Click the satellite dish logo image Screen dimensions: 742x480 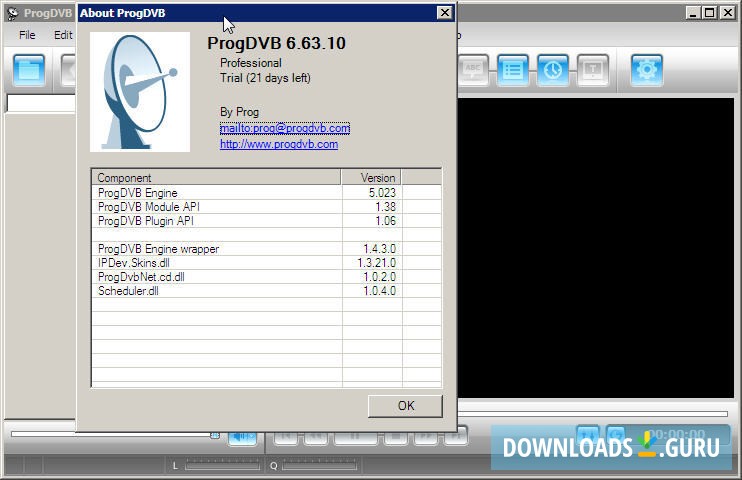click(x=140, y=92)
